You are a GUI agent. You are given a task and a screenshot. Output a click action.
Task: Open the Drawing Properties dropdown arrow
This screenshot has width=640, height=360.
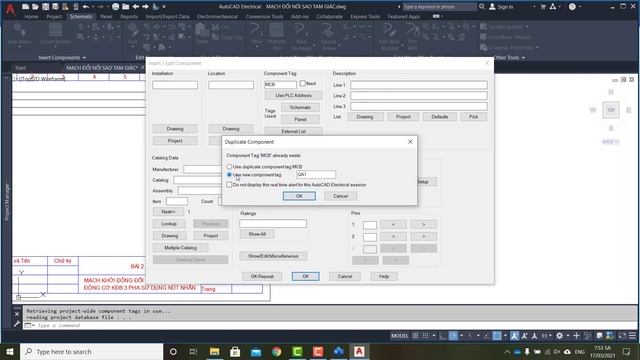coord(537,47)
